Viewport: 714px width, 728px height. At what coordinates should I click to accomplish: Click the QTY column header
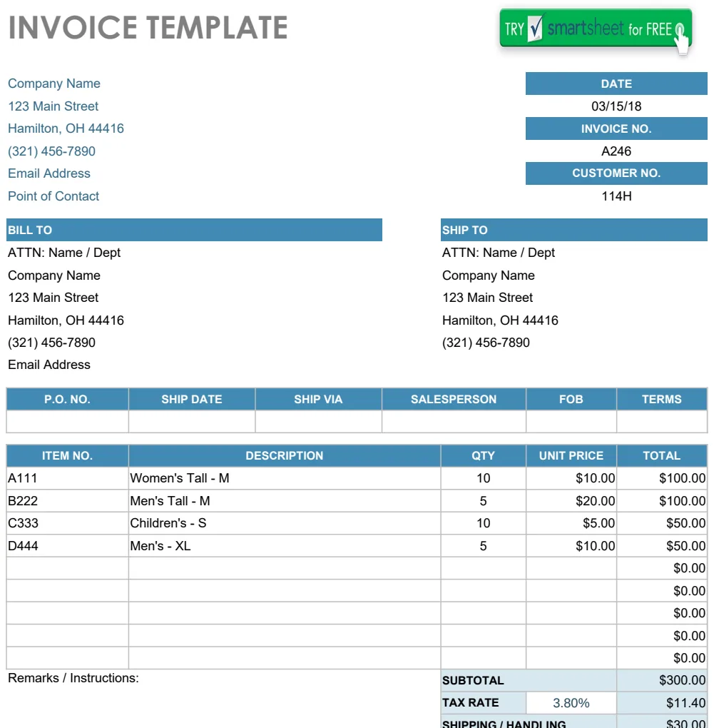[x=483, y=455]
